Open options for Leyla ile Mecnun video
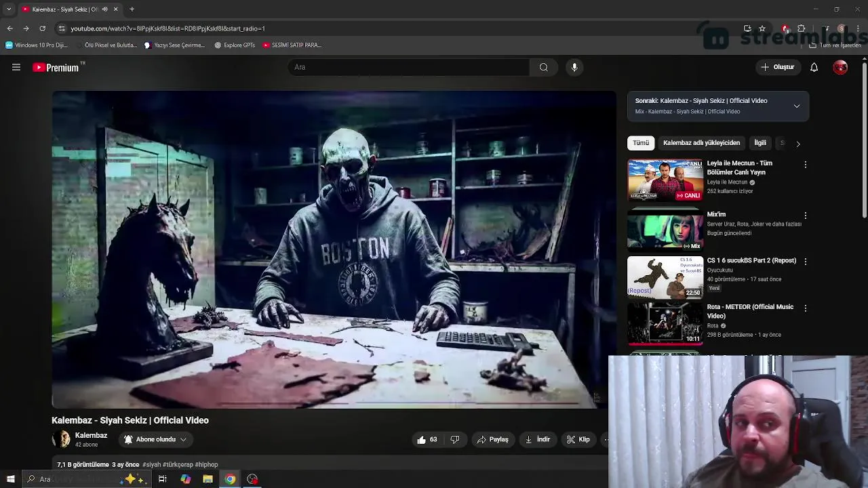Image resolution: width=868 pixels, height=488 pixels. pos(805,165)
